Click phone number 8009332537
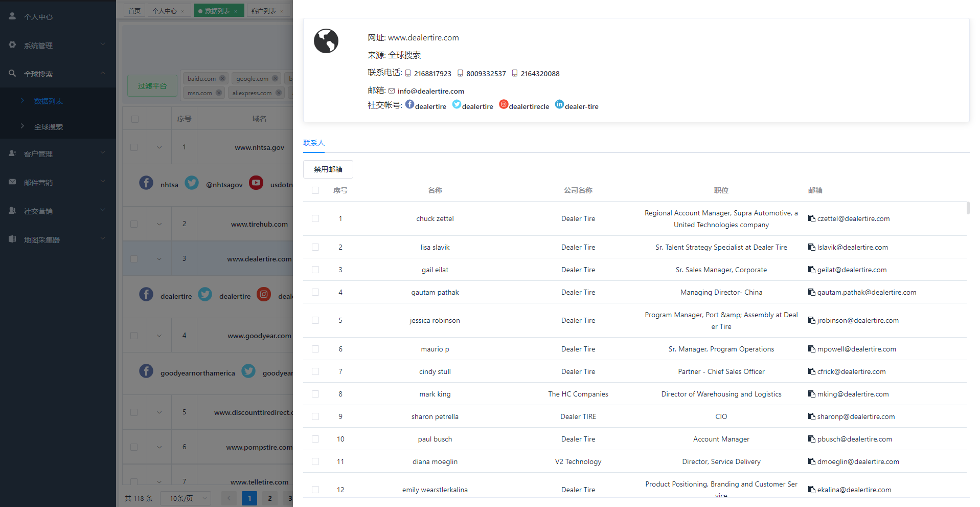Viewport: 980px width, 507px height. (486, 74)
